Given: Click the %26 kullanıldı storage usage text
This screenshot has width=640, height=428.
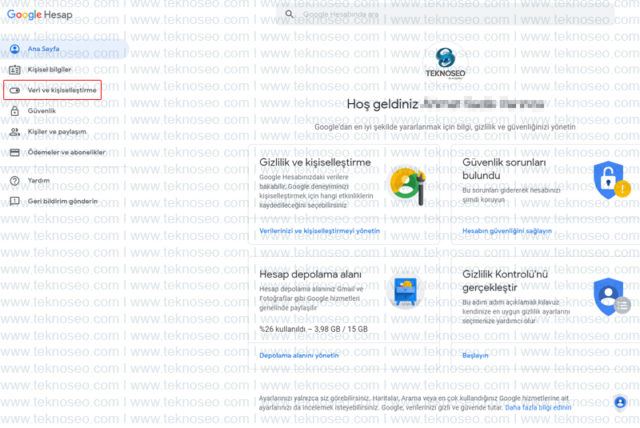Looking at the screenshot, I should [313, 329].
